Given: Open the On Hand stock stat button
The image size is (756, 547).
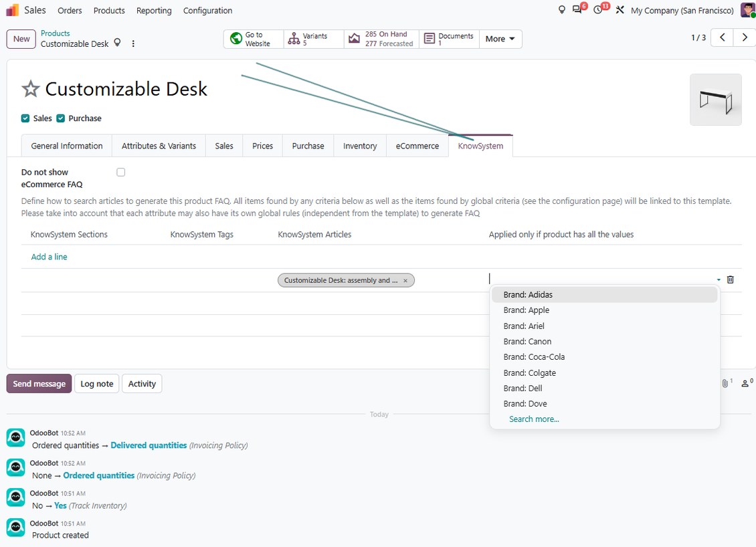Looking at the screenshot, I should pos(381,39).
